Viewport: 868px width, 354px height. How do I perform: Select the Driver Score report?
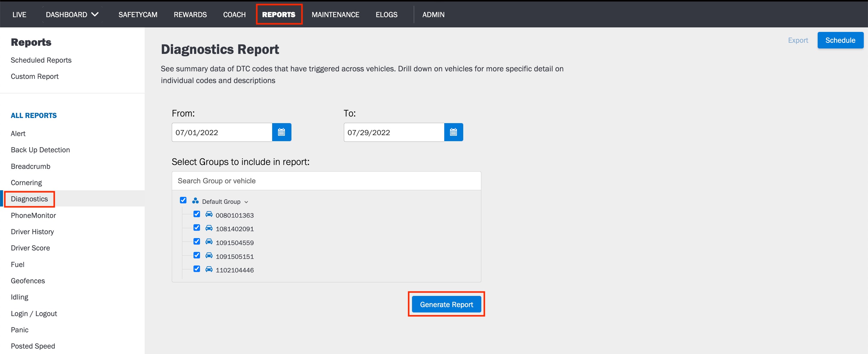(x=30, y=248)
